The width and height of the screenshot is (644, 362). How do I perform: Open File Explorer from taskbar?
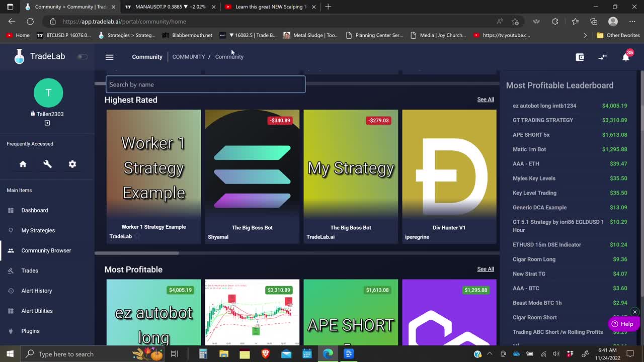pyautogui.click(x=224, y=354)
